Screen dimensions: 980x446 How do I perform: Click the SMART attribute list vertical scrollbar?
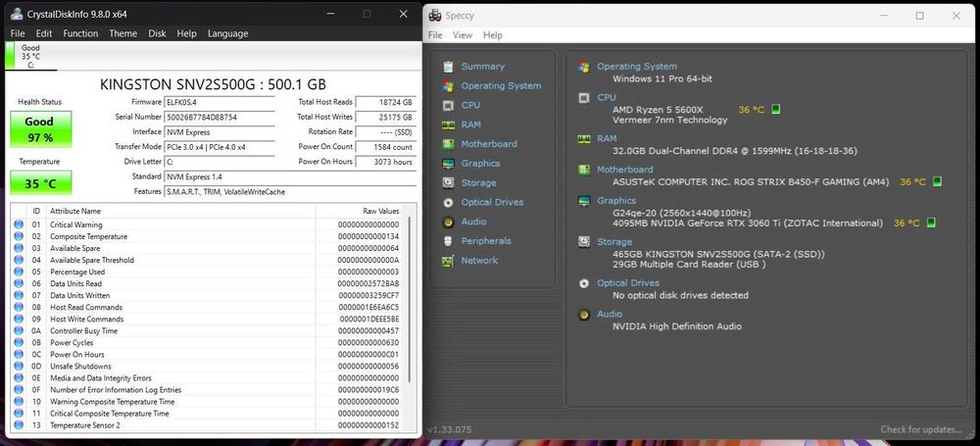click(410, 299)
